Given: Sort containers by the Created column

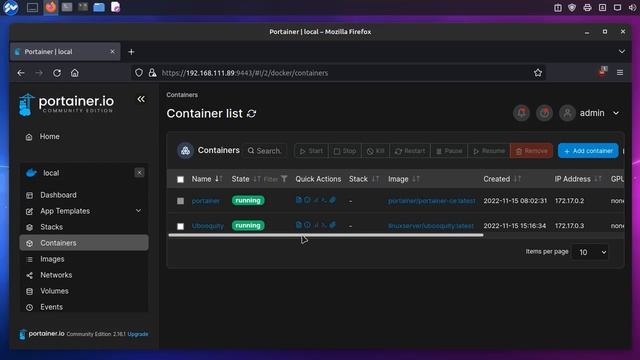Looking at the screenshot, I should (x=502, y=179).
